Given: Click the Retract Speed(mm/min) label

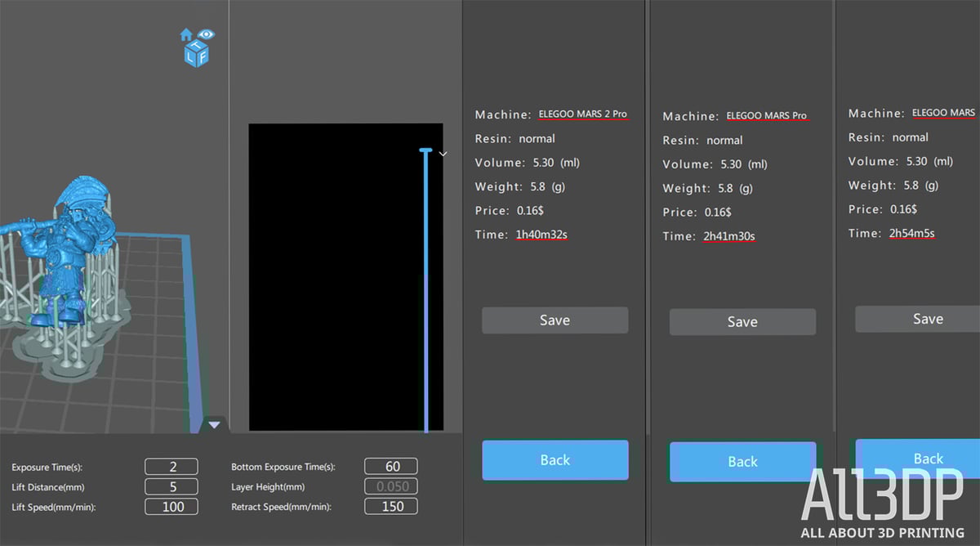Looking at the screenshot, I should 280,507.
